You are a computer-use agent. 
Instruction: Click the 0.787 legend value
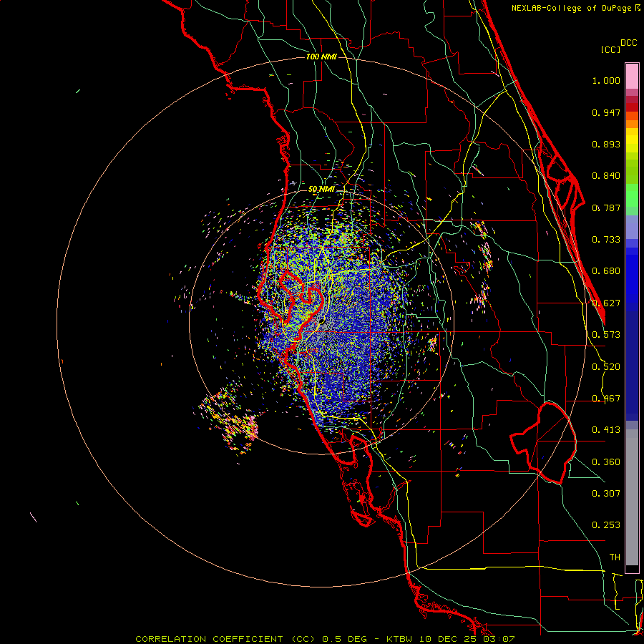coord(606,208)
